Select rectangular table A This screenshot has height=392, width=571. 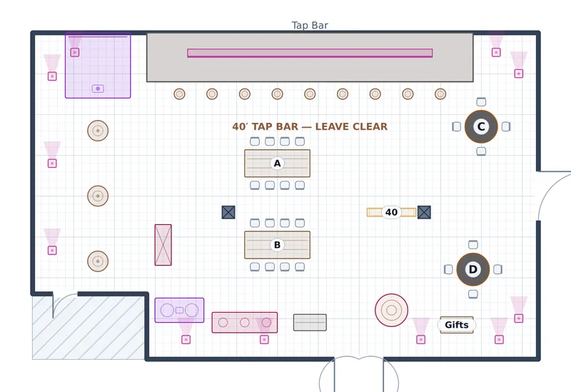point(277,164)
